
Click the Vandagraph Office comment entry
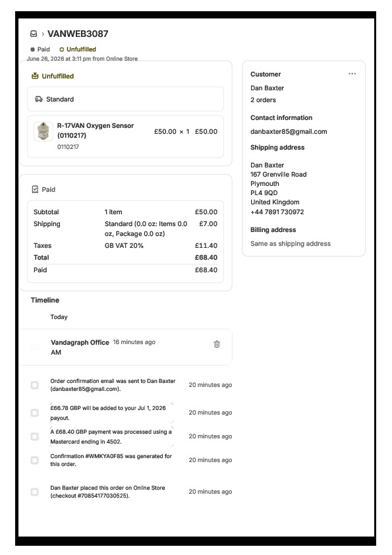pos(125,347)
